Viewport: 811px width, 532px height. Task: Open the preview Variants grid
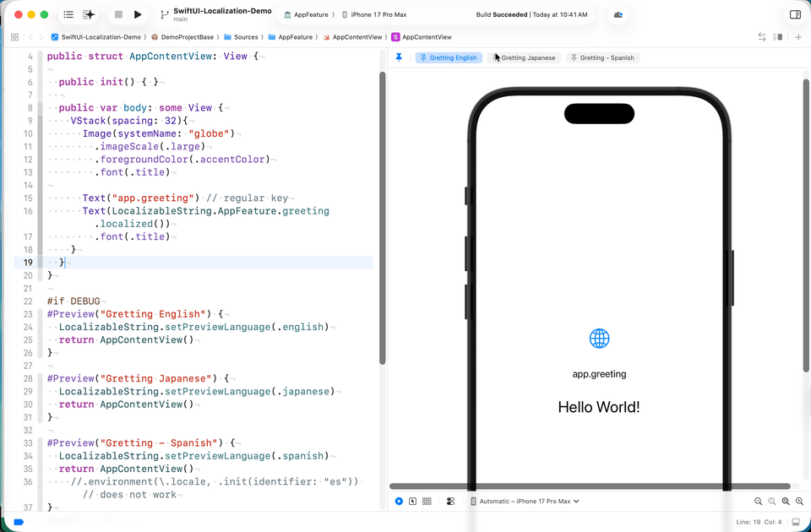click(x=427, y=502)
